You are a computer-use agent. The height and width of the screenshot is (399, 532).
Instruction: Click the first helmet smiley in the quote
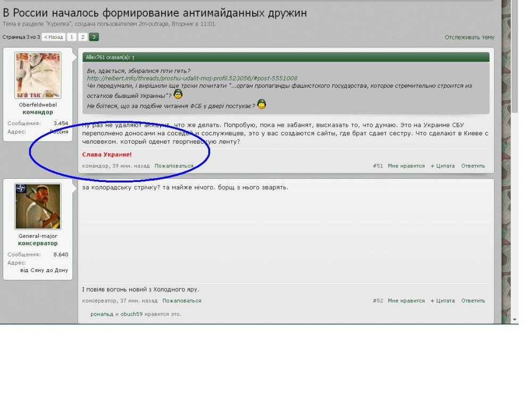tap(178, 94)
